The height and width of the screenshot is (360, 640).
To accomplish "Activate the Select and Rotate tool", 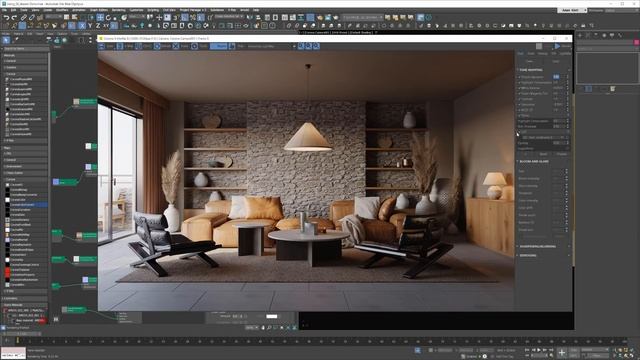I will pyautogui.click(x=108, y=18).
